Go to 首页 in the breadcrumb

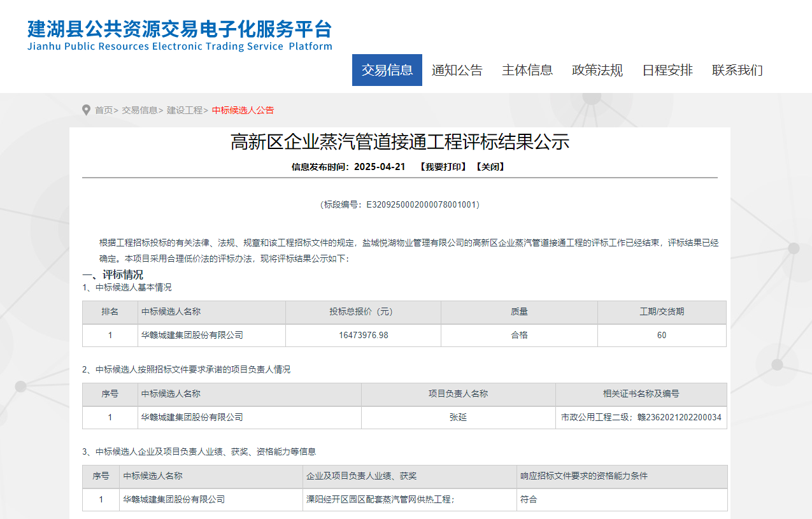click(104, 110)
